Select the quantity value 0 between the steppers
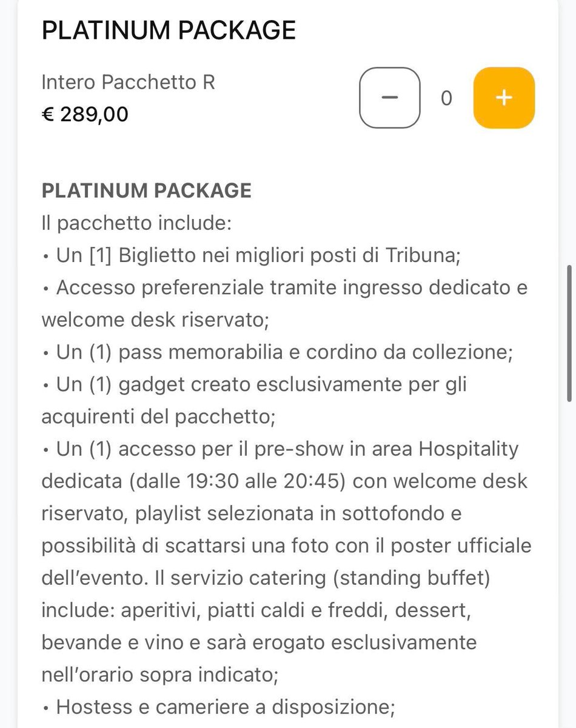Viewport: 576px width, 728px height. [x=446, y=98]
